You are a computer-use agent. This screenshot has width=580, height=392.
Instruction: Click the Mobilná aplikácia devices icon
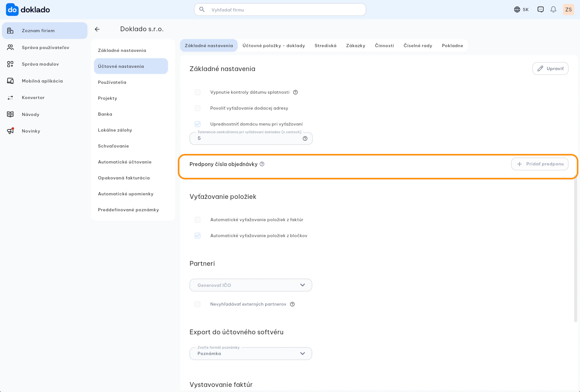point(10,81)
